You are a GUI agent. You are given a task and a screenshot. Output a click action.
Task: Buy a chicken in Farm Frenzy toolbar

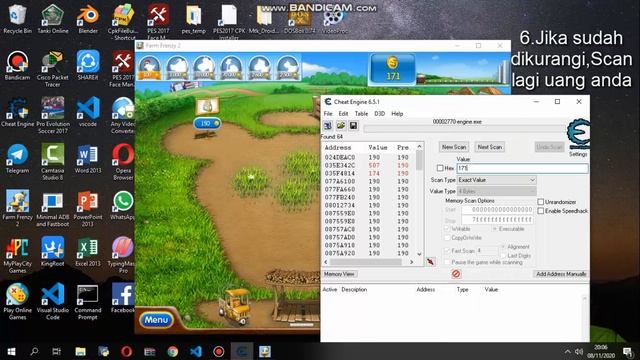[149, 67]
